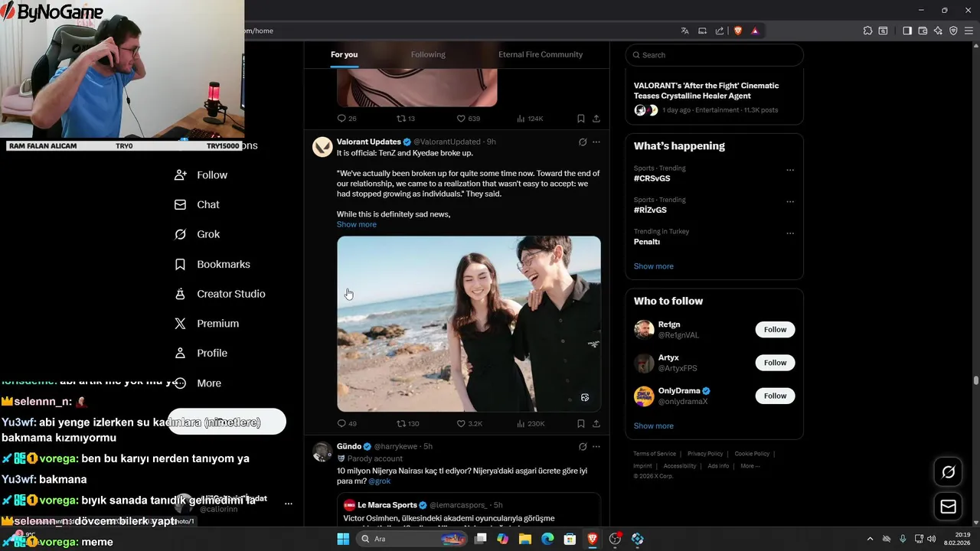View the 124K views analytics
The image size is (980, 551).
(x=530, y=119)
